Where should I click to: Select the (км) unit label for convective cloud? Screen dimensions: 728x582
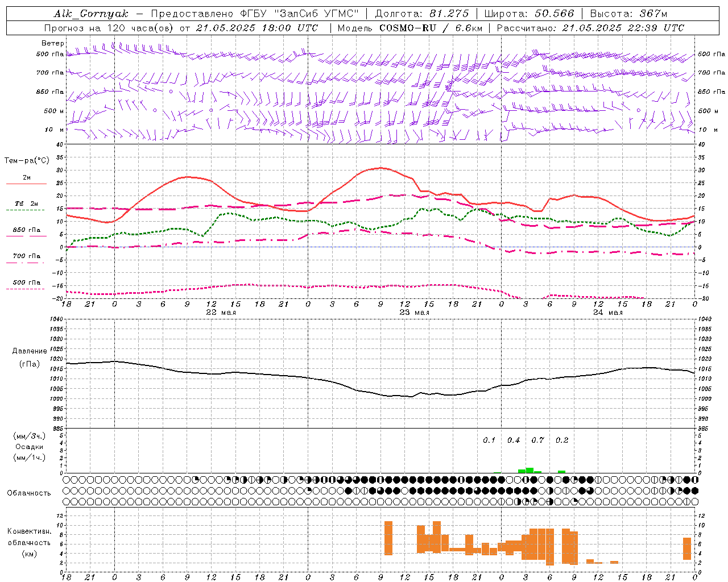(30, 554)
